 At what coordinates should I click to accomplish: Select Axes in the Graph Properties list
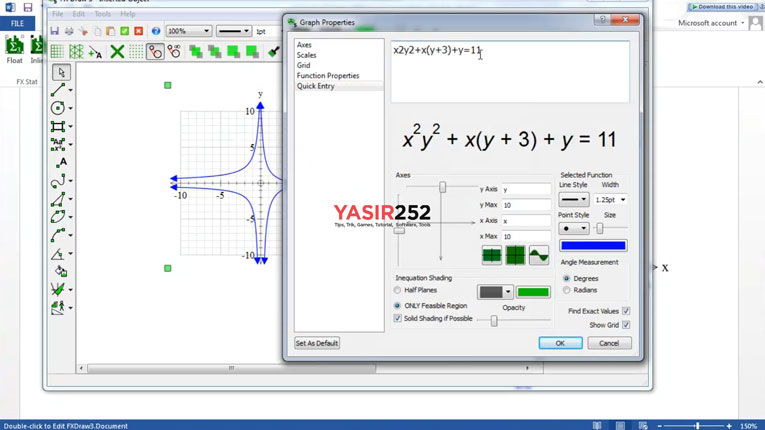point(304,45)
